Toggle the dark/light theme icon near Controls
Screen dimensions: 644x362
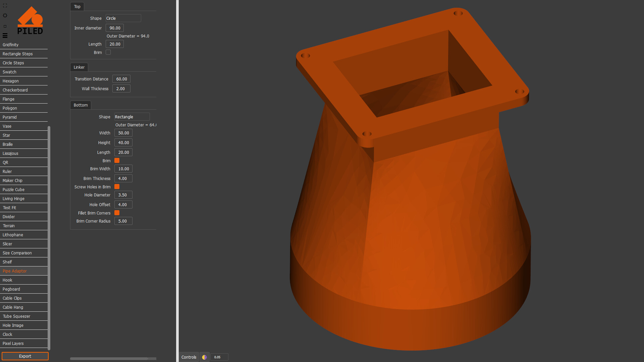pyautogui.click(x=204, y=357)
